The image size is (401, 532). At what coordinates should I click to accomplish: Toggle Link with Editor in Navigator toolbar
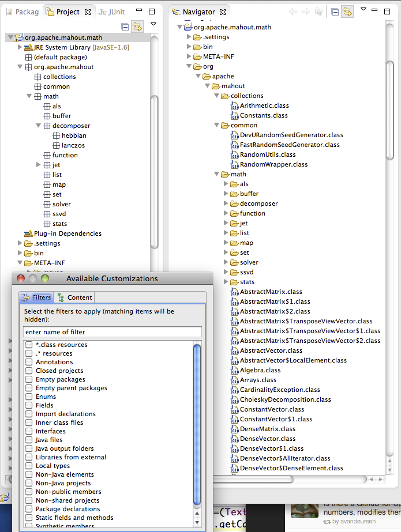point(347,12)
